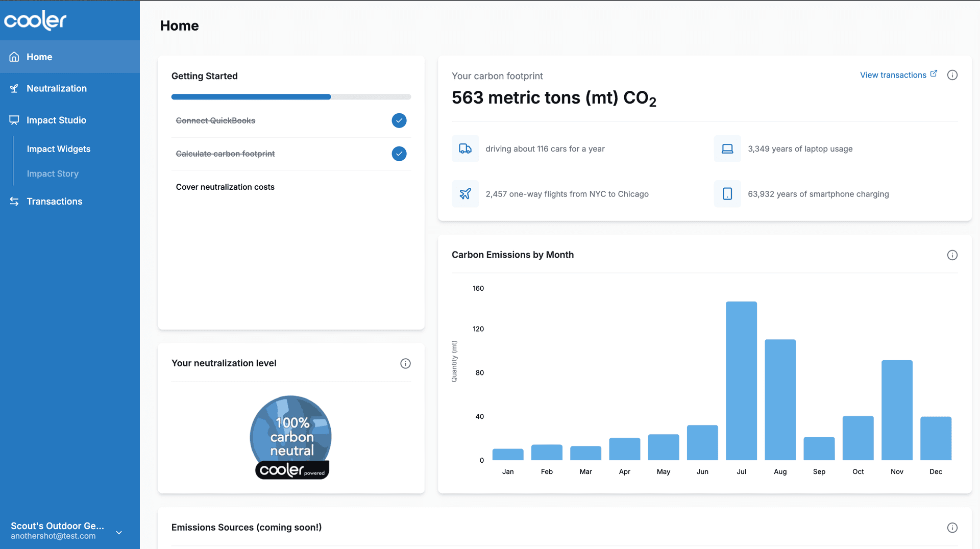Click the car icon beside driving comparison
Screen dimensions: 980x549
465,148
